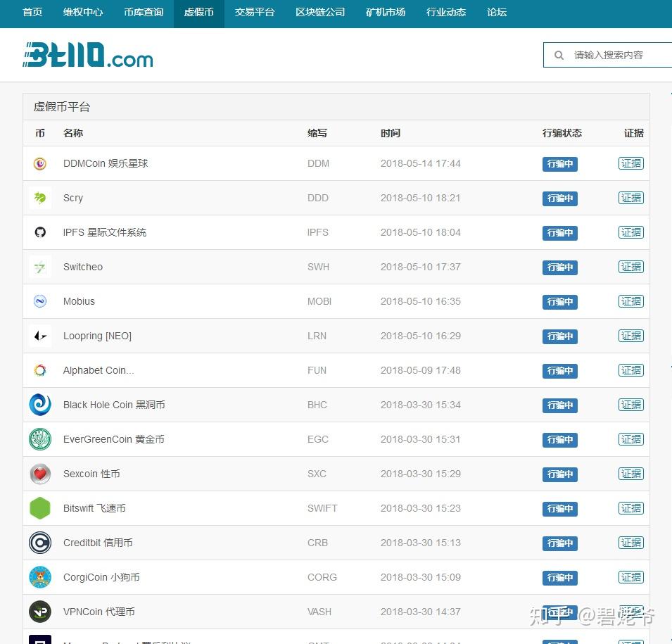
Task: Click the Bitswift green hexagon icon
Action: tap(40, 508)
